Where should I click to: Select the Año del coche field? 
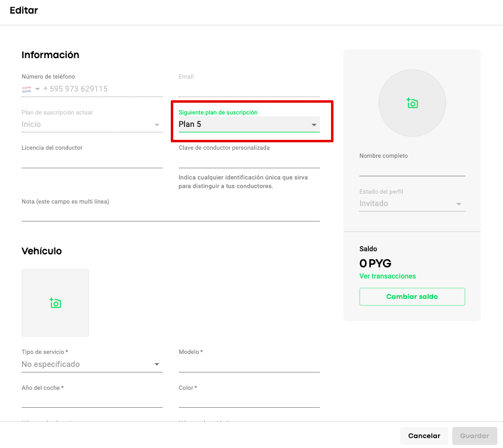coord(92,400)
